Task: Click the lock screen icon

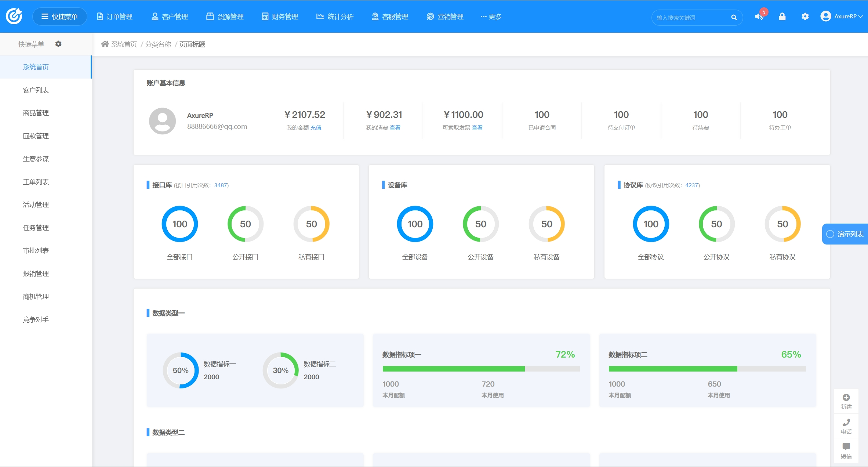Action: [782, 17]
